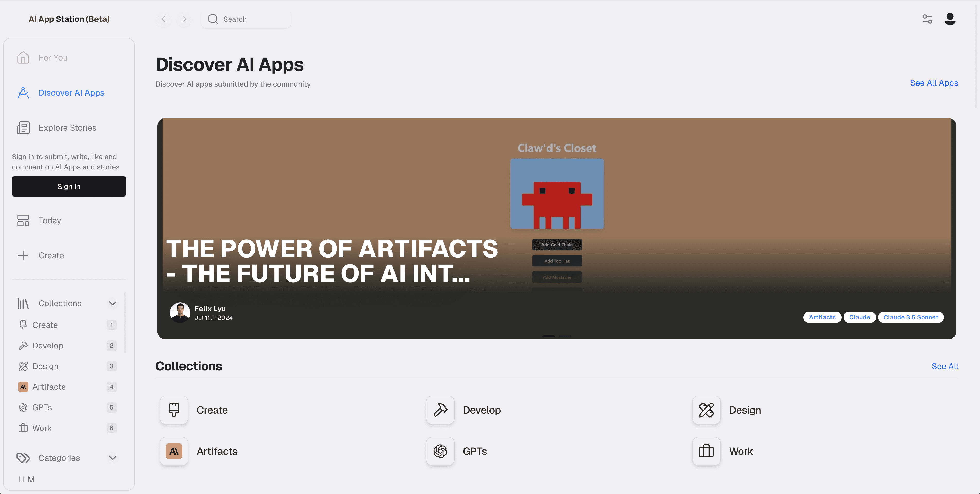Image resolution: width=980 pixels, height=494 pixels.
Task: Open Develop collection card icon in main area
Action: click(440, 410)
